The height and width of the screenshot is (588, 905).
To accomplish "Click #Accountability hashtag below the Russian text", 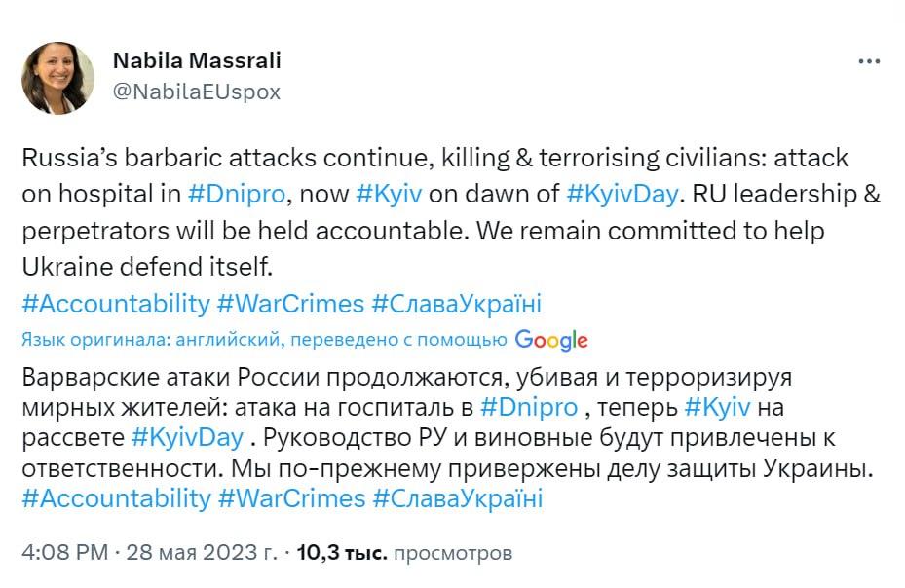I will (115, 498).
